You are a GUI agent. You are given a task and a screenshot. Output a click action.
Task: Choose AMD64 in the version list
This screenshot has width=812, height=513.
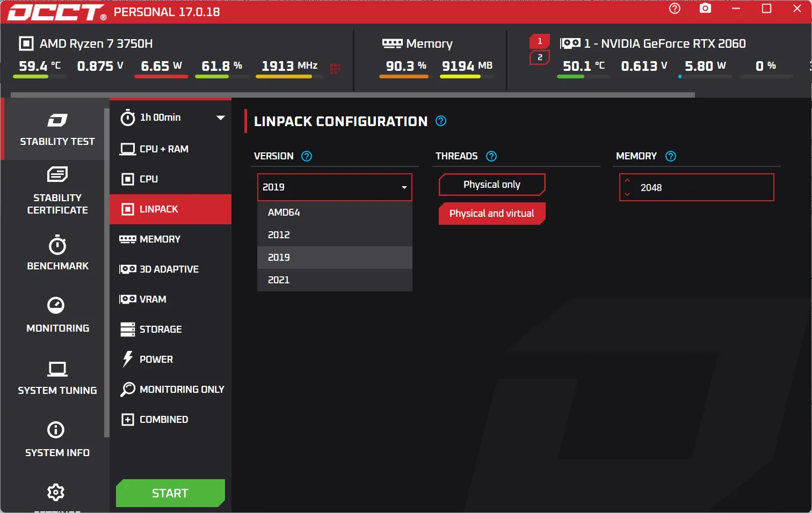tap(335, 212)
